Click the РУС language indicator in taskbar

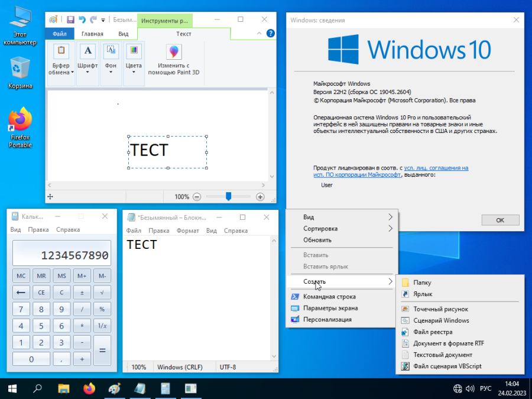(485, 388)
